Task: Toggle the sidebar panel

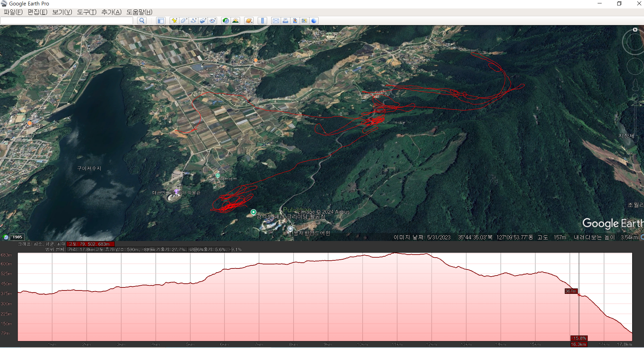Action: (160, 21)
